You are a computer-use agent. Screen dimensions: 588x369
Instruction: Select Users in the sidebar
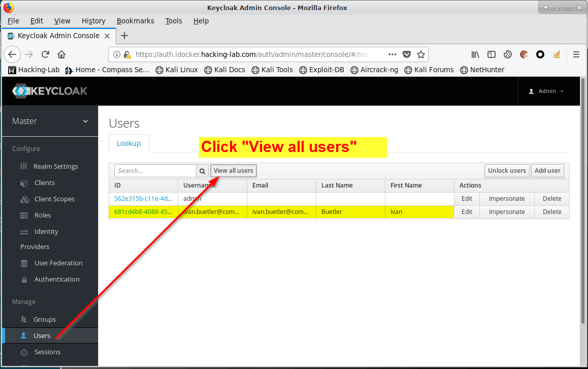tap(50, 335)
